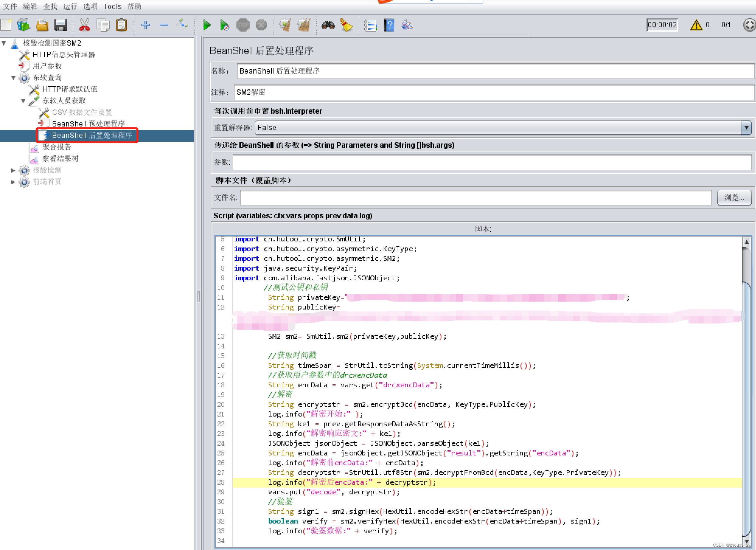Image resolution: width=756 pixels, height=550 pixels.
Task: Click the warning triangle log icon
Action: [696, 25]
